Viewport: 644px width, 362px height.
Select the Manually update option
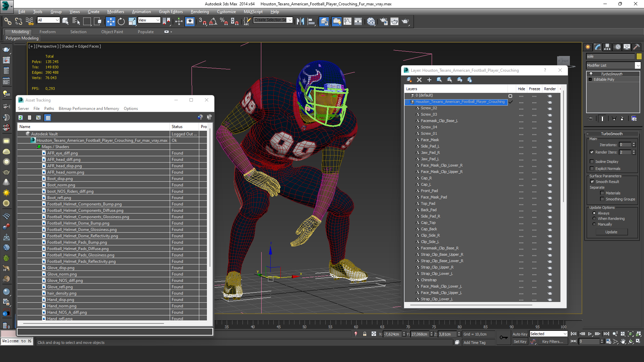(594, 224)
